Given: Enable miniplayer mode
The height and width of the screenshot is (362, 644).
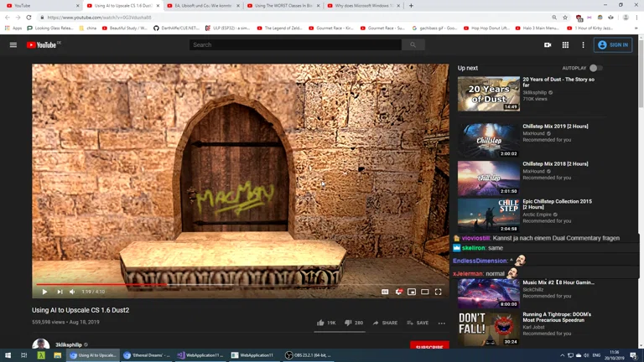Looking at the screenshot, I should click(x=412, y=292).
